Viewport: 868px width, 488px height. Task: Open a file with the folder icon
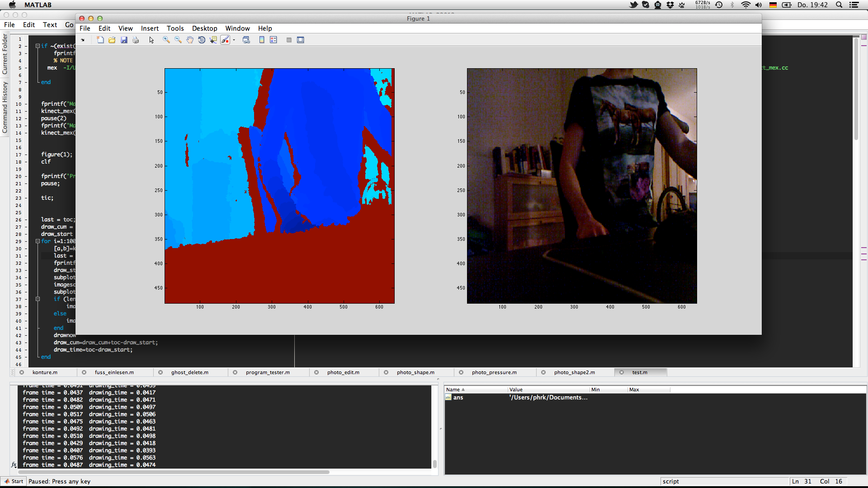point(112,40)
